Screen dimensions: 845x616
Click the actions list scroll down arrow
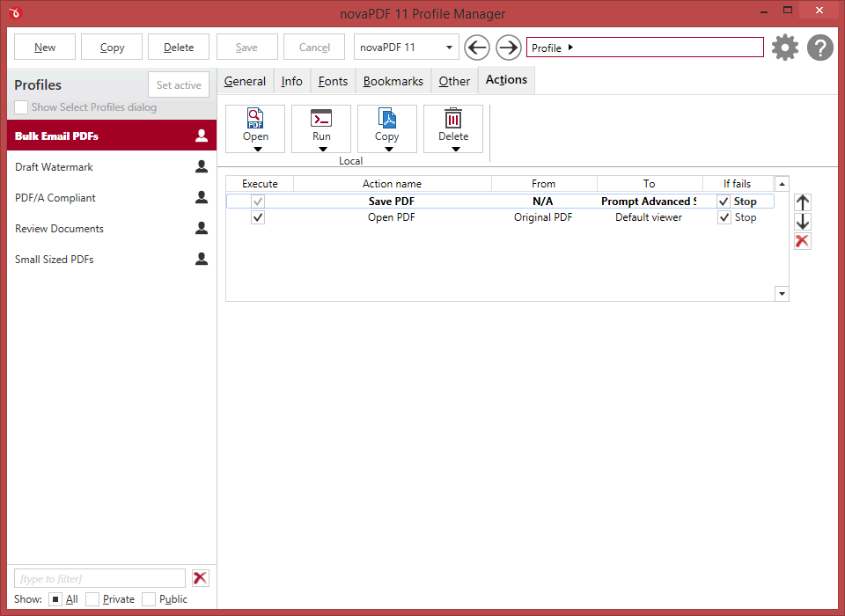[782, 294]
